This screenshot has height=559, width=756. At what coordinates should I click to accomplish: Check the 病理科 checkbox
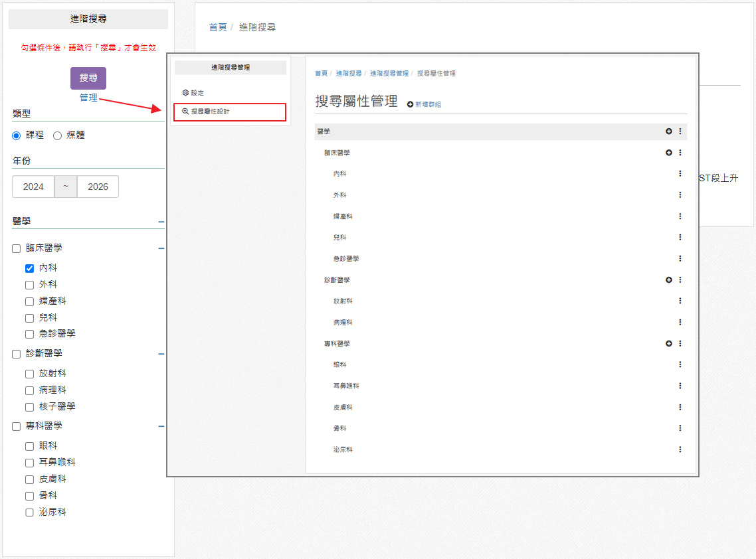point(29,390)
